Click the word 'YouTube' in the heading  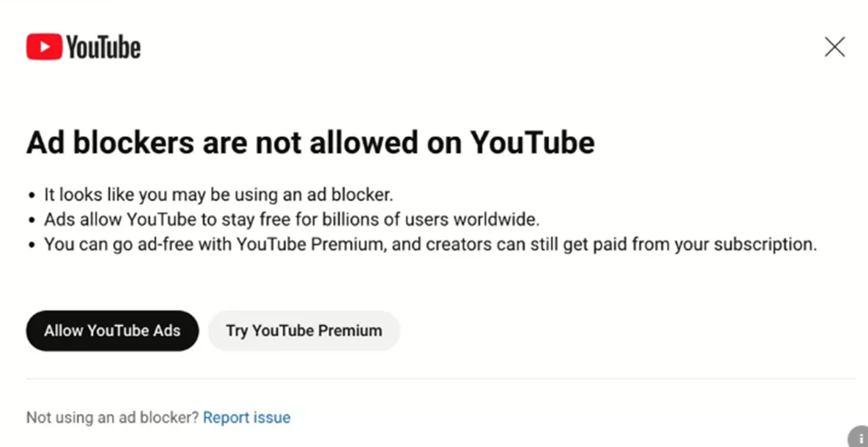tap(533, 142)
